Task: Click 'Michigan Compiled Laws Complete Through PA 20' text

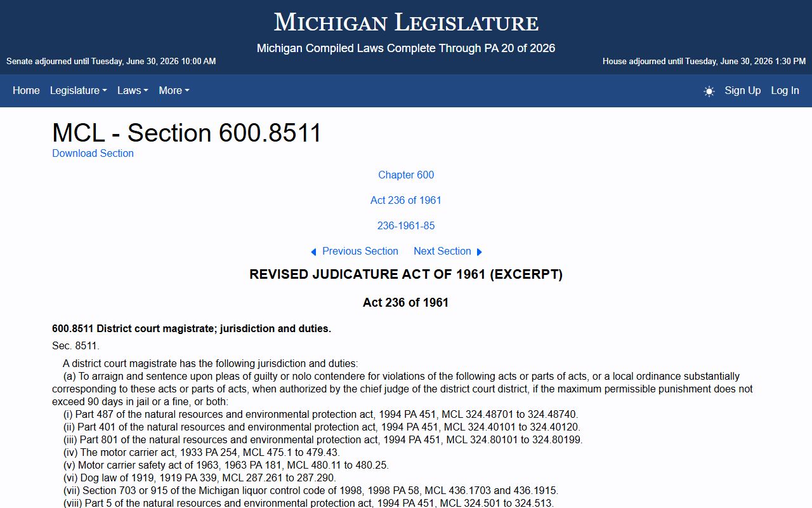Action: pos(406,48)
